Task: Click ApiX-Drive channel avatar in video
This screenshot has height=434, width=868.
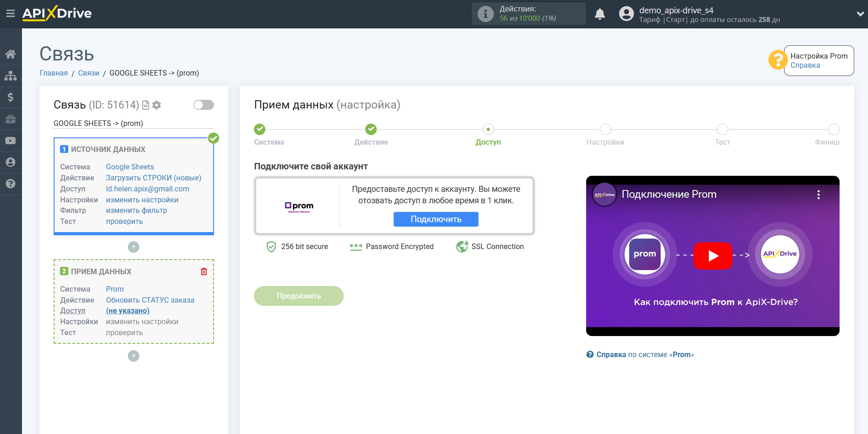Action: point(604,195)
